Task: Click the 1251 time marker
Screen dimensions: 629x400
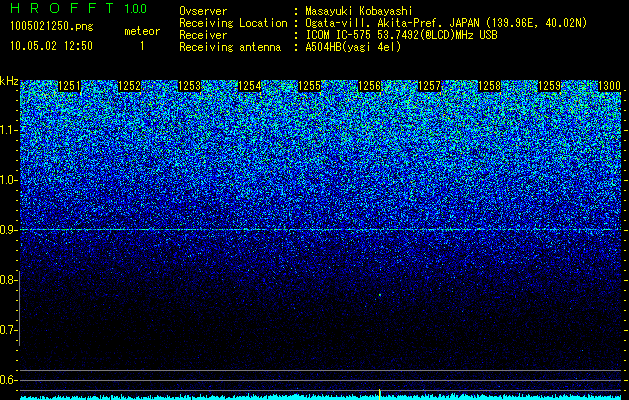Action: point(69,86)
